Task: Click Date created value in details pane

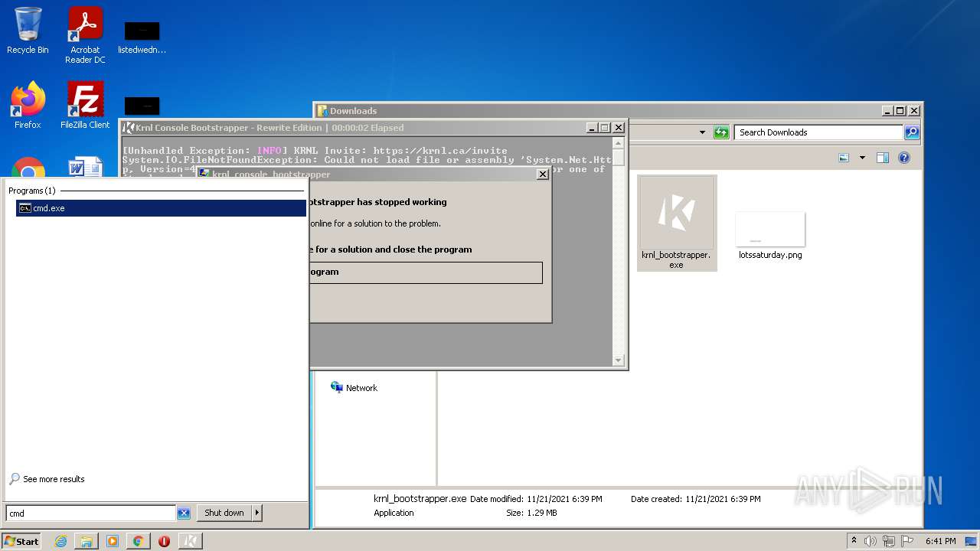Action: pyautogui.click(x=723, y=499)
